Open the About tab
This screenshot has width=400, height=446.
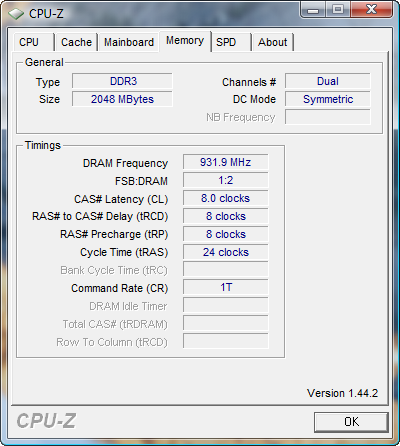(x=273, y=42)
